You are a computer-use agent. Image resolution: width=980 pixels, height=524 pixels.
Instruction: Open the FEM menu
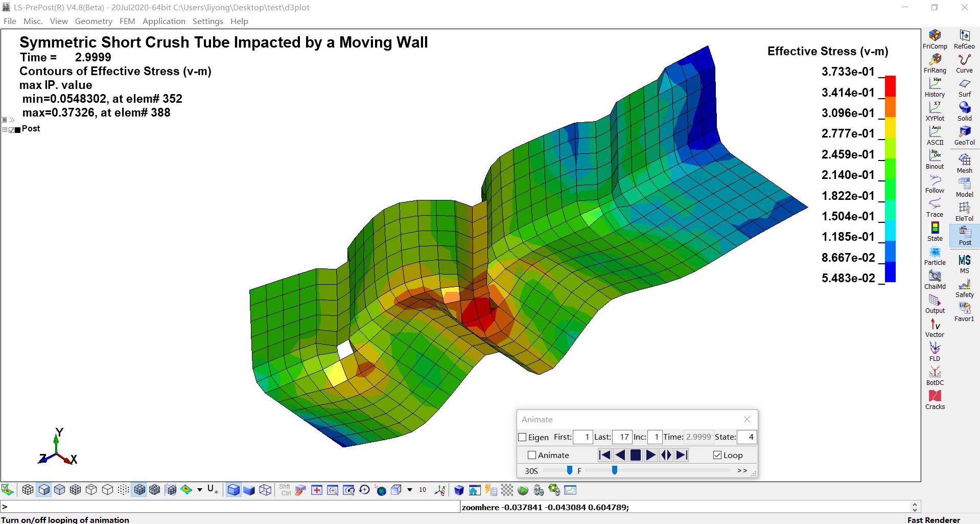coord(127,21)
